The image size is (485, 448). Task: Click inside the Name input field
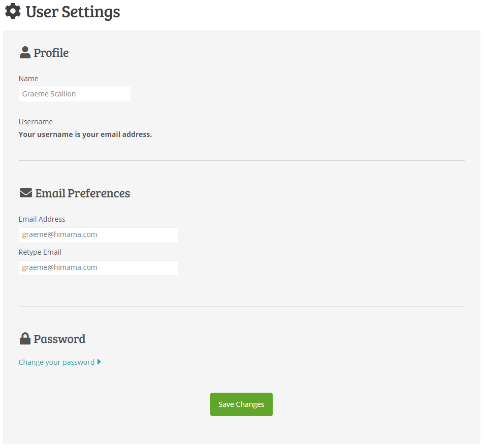(74, 94)
